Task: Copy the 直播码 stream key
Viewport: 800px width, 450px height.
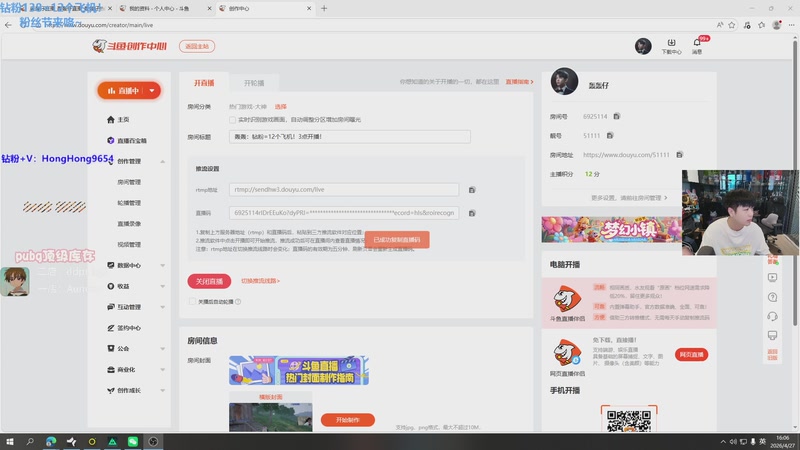Action: 472,213
